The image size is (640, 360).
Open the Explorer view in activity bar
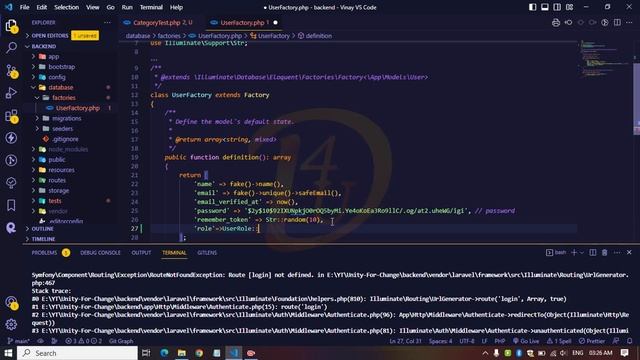11,26
